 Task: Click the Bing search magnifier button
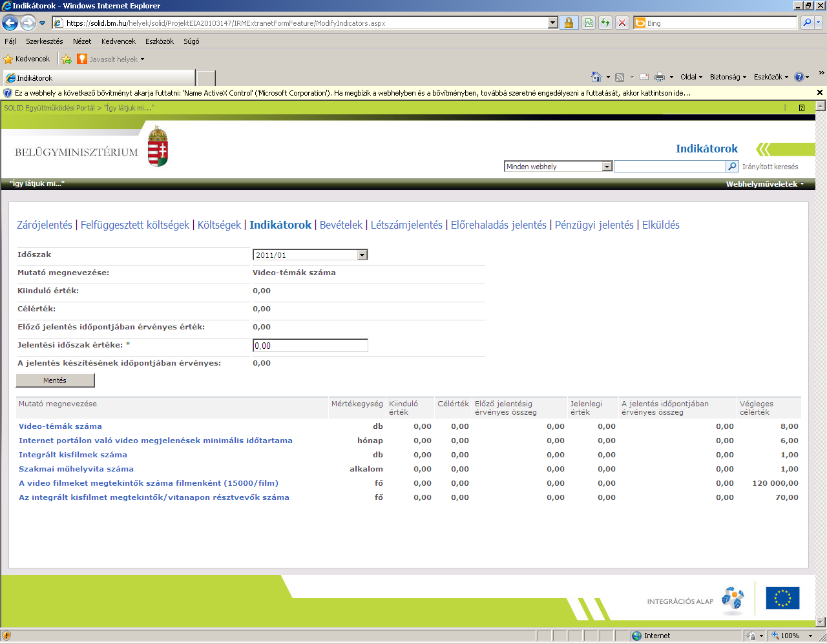807,23
